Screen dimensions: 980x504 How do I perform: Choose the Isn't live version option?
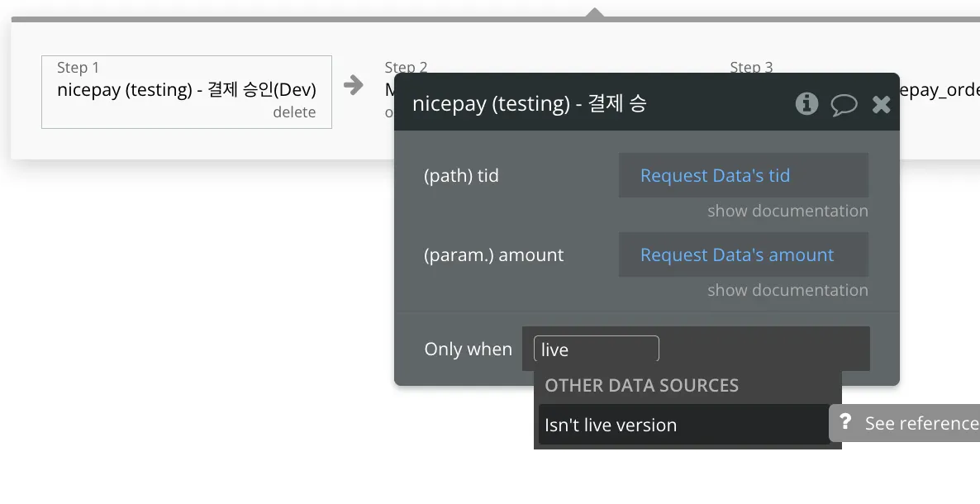click(x=683, y=425)
